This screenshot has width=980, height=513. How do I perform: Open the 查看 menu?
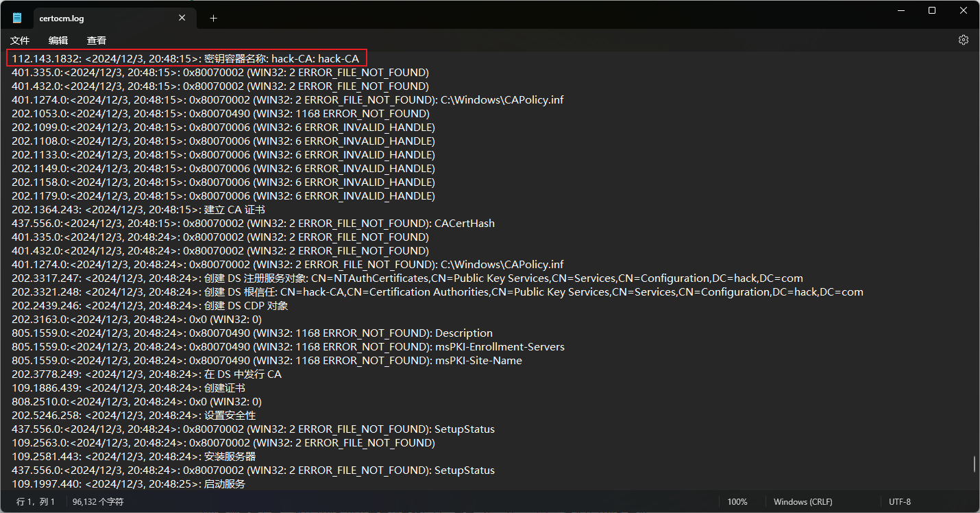click(97, 40)
